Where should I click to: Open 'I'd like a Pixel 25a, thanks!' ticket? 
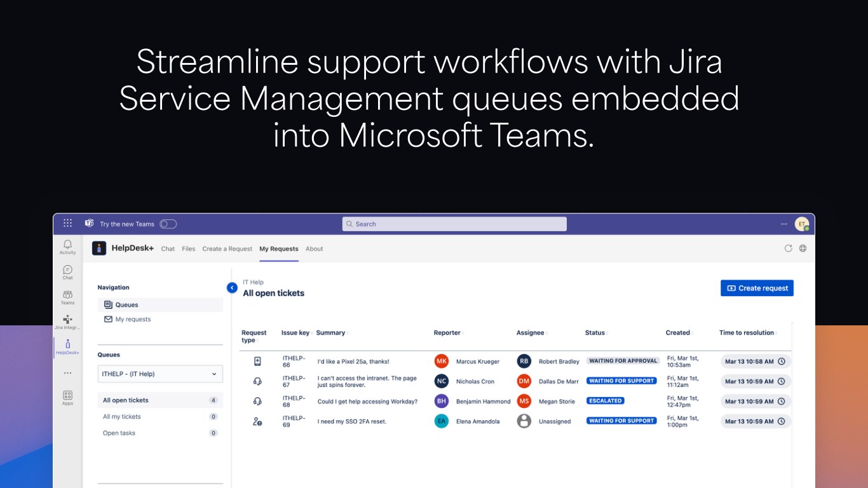coord(353,362)
